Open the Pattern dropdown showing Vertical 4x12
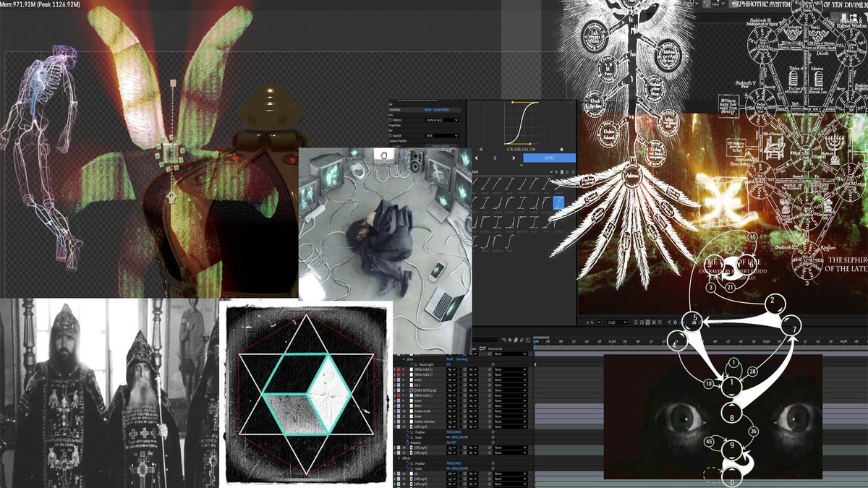868x488 pixels. pyautogui.click(x=442, y=120)
